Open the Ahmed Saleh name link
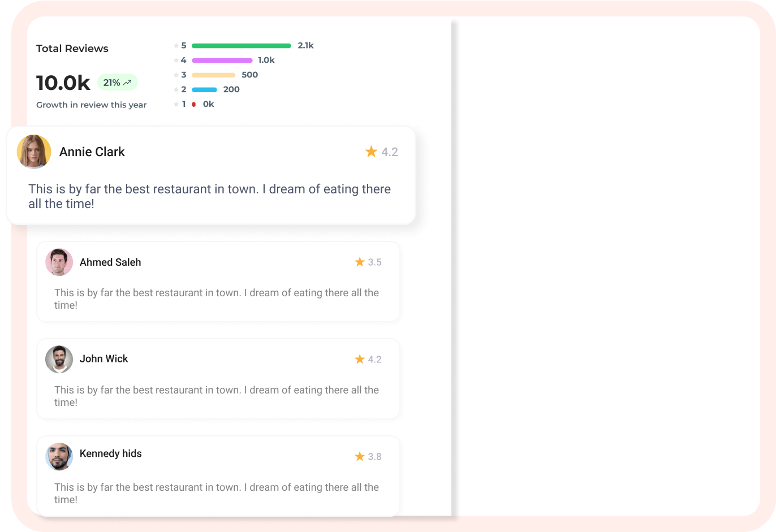The image size is (776, 532). [110, 262]
